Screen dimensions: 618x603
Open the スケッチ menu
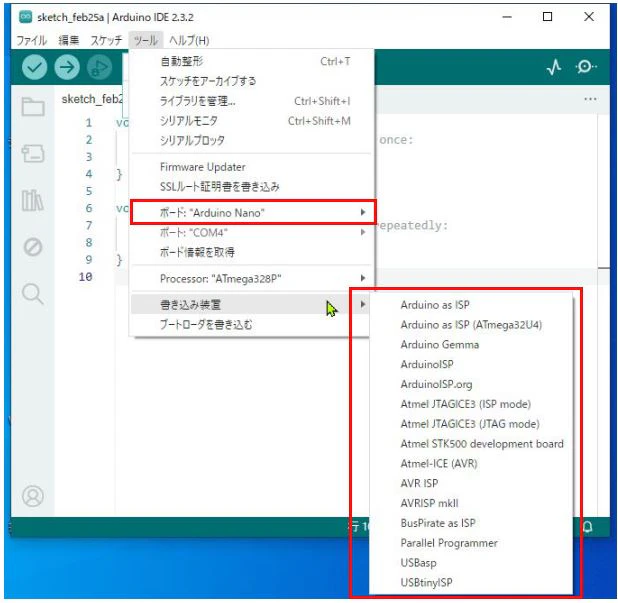click(x=106, y=40)
